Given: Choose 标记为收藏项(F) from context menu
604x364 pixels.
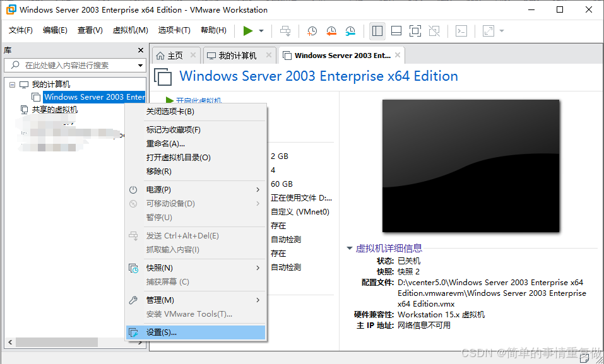Looking at the screenshot, I should [196, 130].
